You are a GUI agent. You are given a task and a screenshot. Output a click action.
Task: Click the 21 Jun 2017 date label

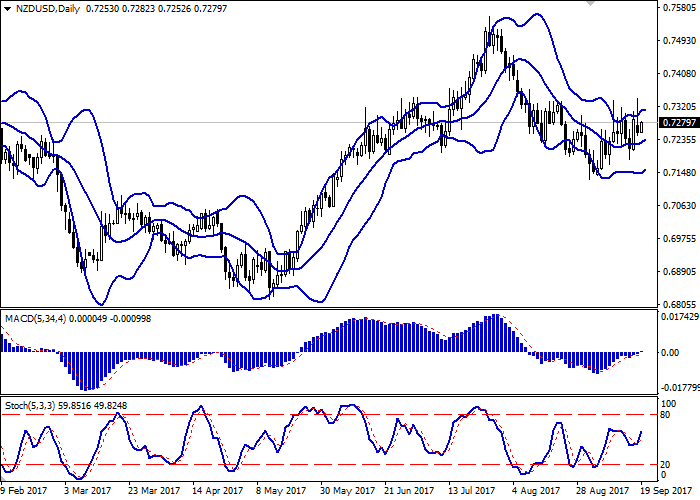pyautogui.click(x=409, y=491)
